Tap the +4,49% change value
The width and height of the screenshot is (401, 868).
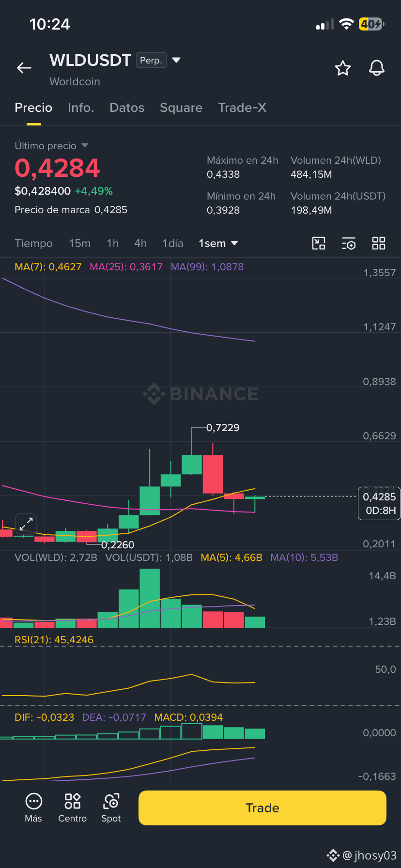[94, 191]
